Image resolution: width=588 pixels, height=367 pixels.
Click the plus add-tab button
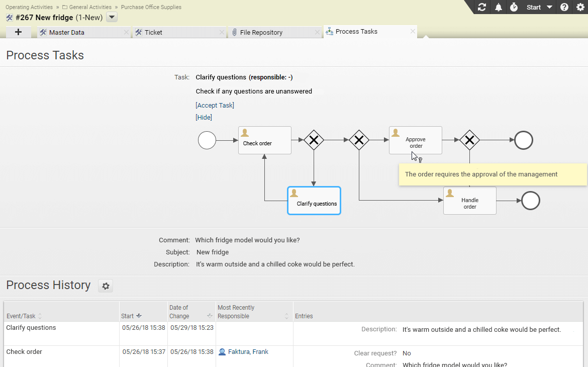pyautogui.click(x=18, y=32)
